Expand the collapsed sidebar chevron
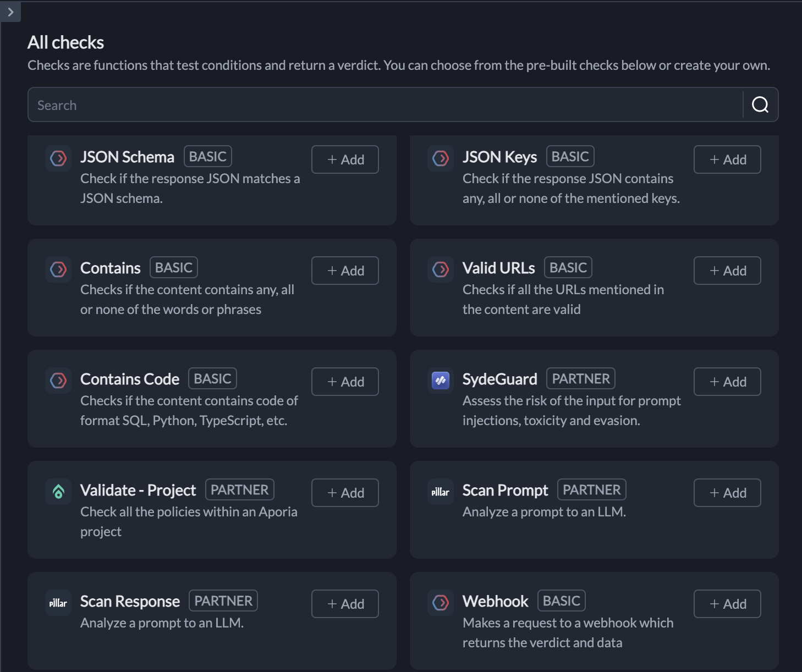The height and width of the screenshot is (672, 802). (x=10, y=12)
